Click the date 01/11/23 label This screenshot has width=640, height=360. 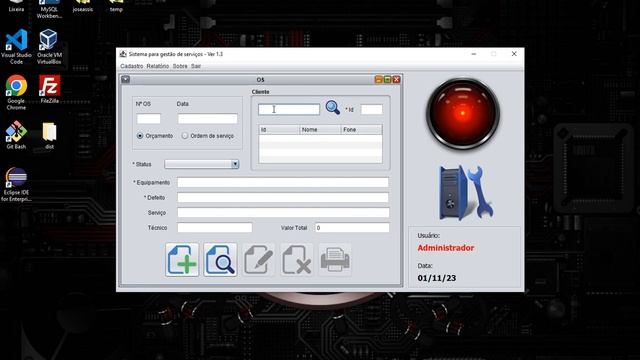[x=437, y=278]
